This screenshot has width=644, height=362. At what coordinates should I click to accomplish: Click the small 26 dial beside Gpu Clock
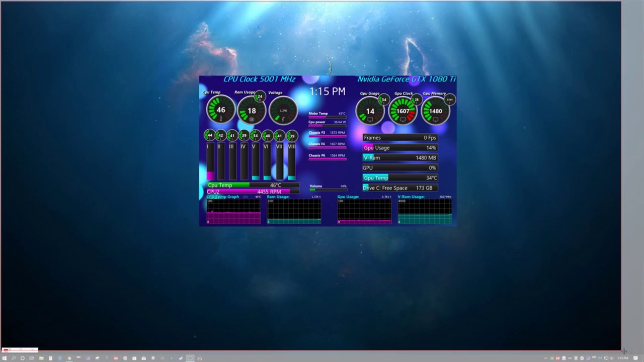click(416, 100)
